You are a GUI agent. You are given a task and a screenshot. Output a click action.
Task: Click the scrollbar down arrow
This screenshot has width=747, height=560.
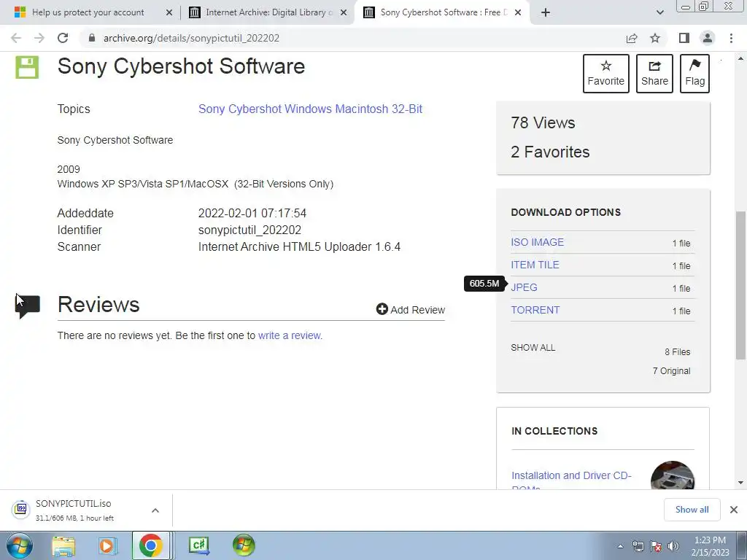tap(740, 483)
